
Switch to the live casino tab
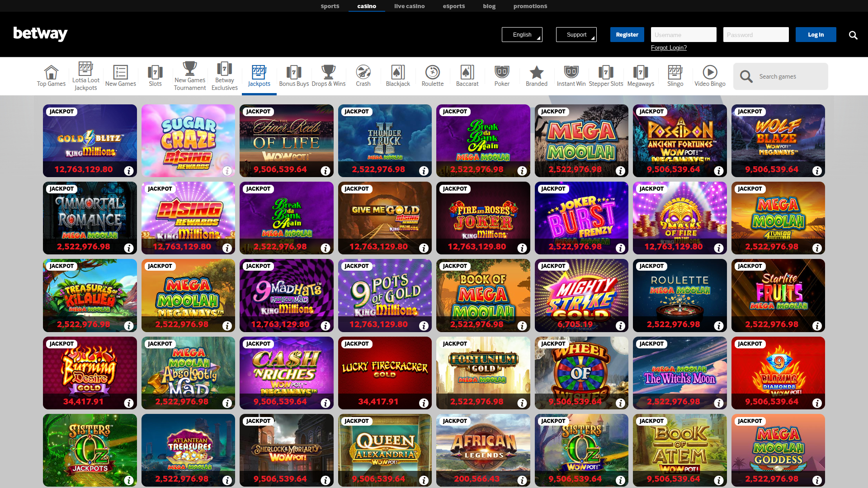[x=409, y=6]
